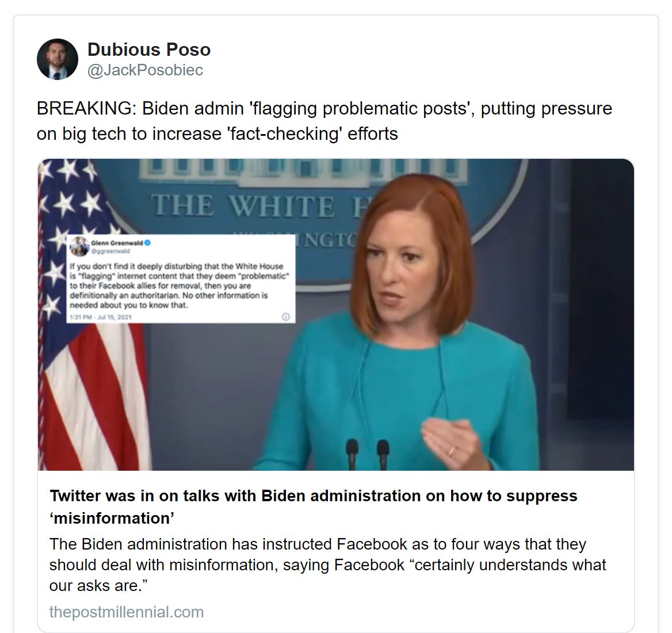Image resolution: width=672 pixels, height=633 pixels.
Task: Click the blue verified badge beside Glenn Greenwald
Action: (148, 243)
